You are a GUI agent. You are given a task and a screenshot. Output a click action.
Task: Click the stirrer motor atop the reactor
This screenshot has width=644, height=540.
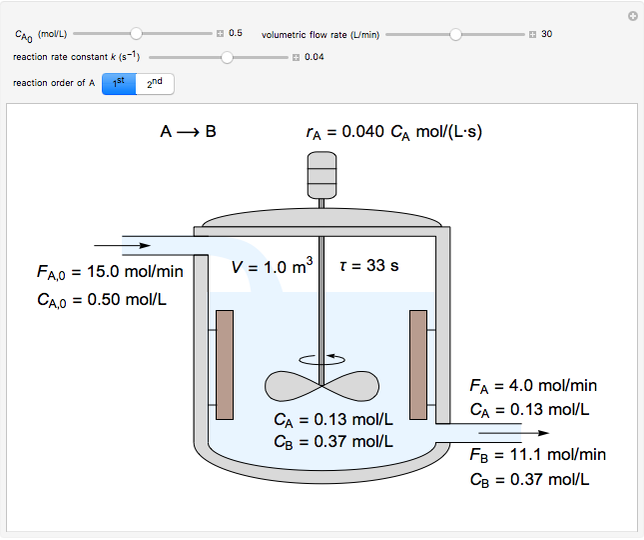(321, 175)
